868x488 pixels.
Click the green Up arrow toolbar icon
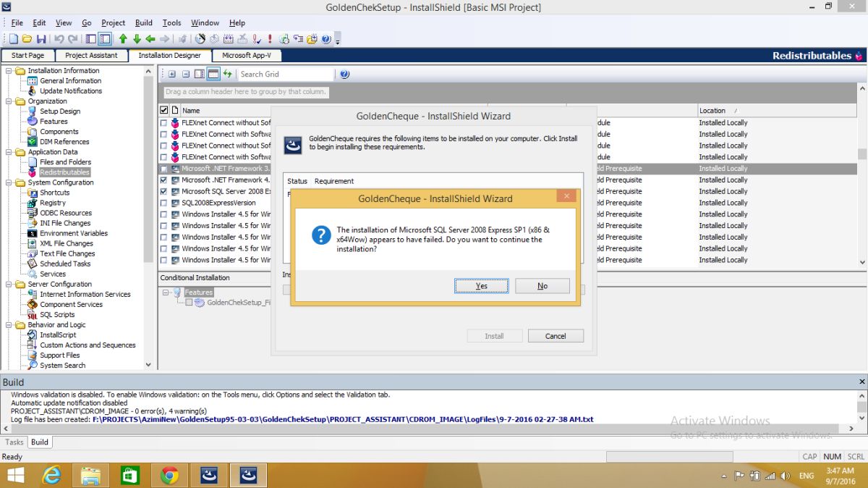(x=123, y=39)
